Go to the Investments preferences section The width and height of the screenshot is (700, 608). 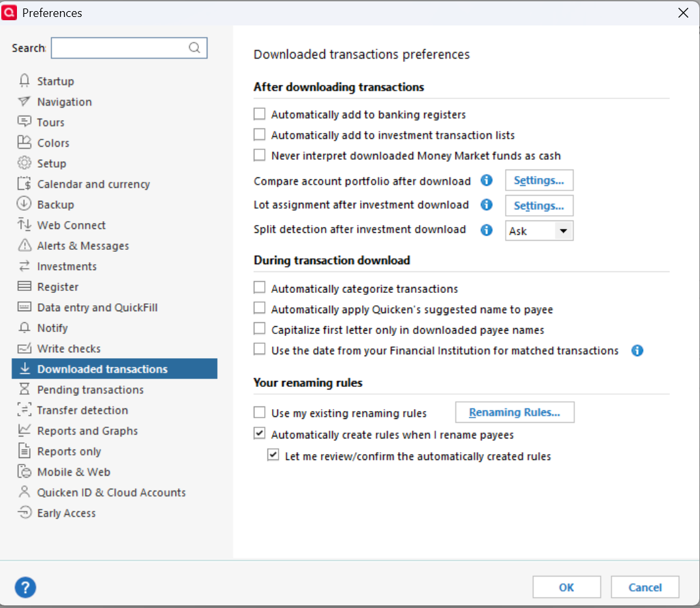[114, 266]
